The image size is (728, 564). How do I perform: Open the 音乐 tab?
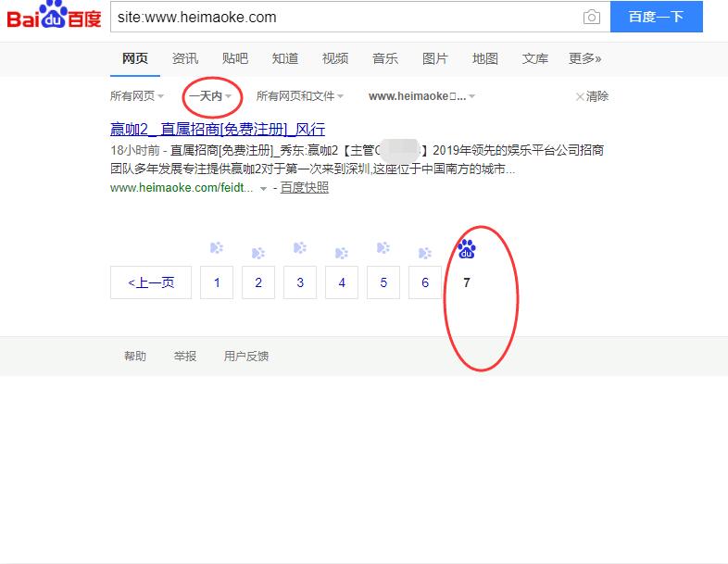(x=385, y=58)
